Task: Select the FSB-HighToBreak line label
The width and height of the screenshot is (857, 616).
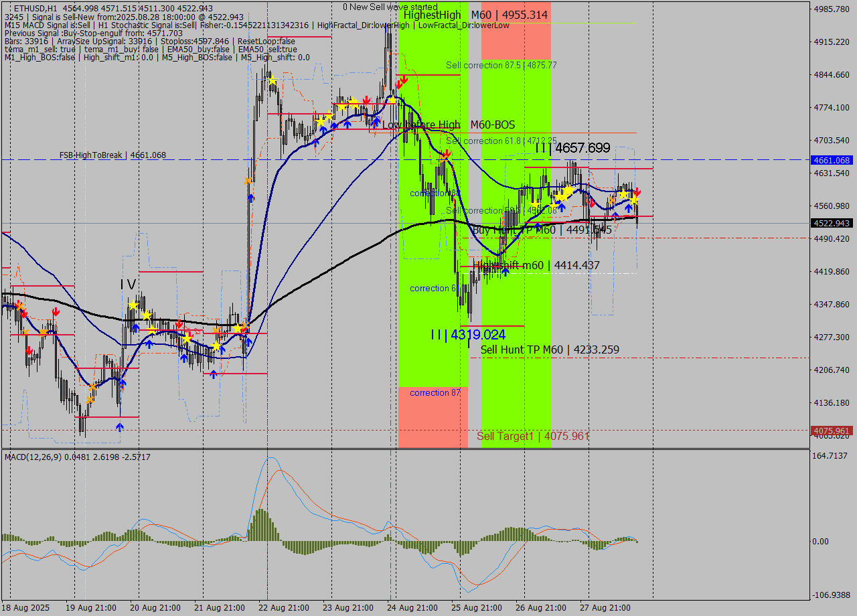Action: [112, 155]
